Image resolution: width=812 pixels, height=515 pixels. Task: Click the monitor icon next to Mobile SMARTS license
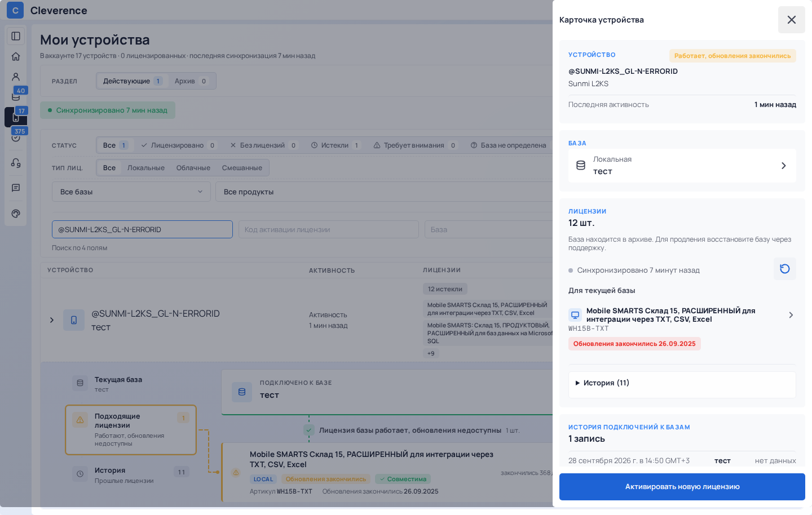[x=575, y=315]
